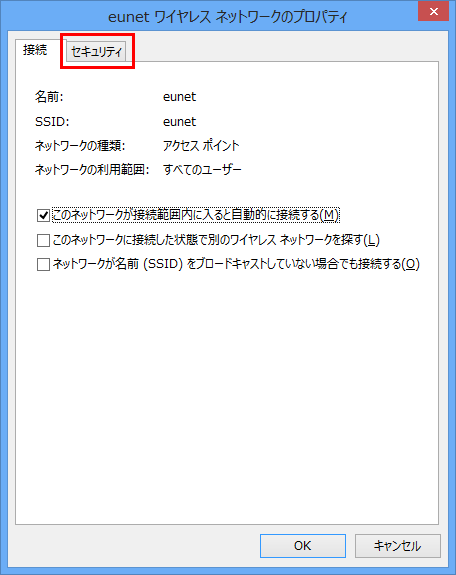Click the dialog title bar text
Screen dimensions: 456x575
click(227, 17)
